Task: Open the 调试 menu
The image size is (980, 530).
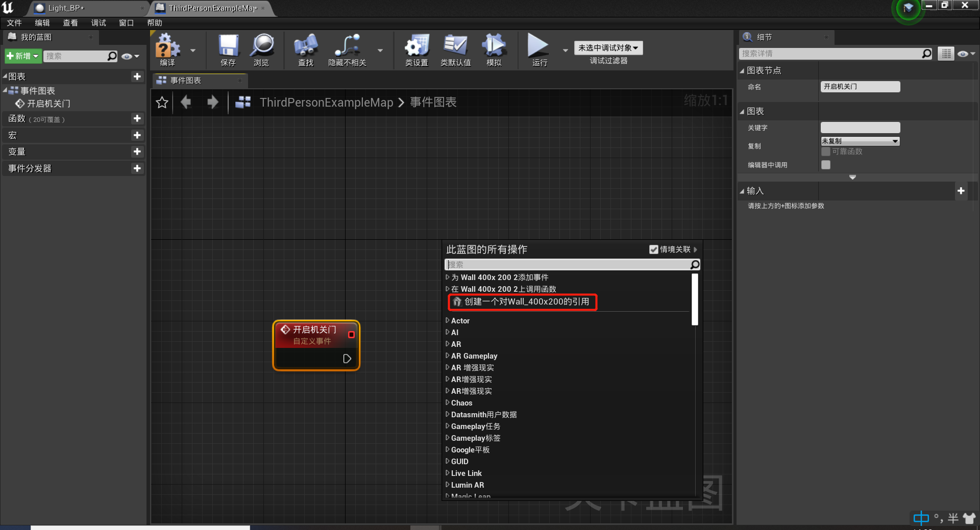Action: pyautogui.click(x=99, y=23)
